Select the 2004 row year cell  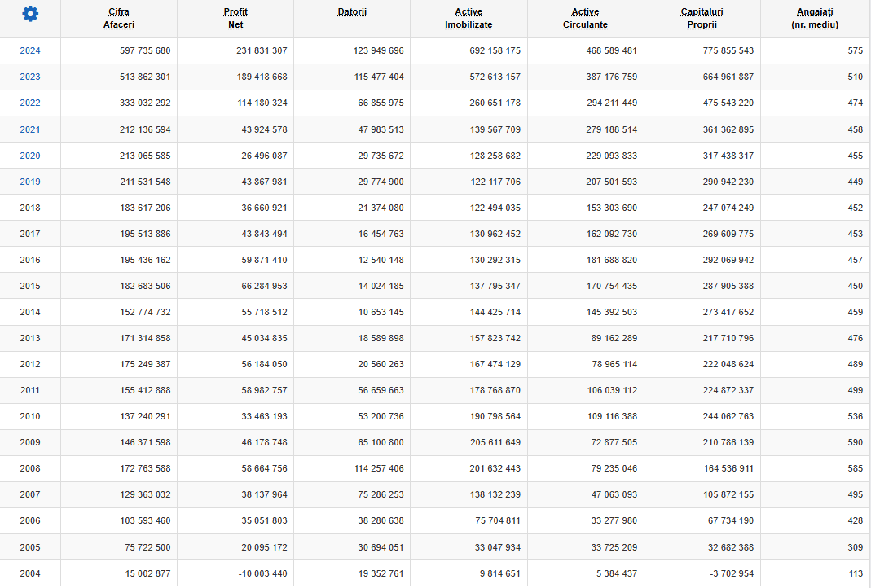click(x=30, y=573)
